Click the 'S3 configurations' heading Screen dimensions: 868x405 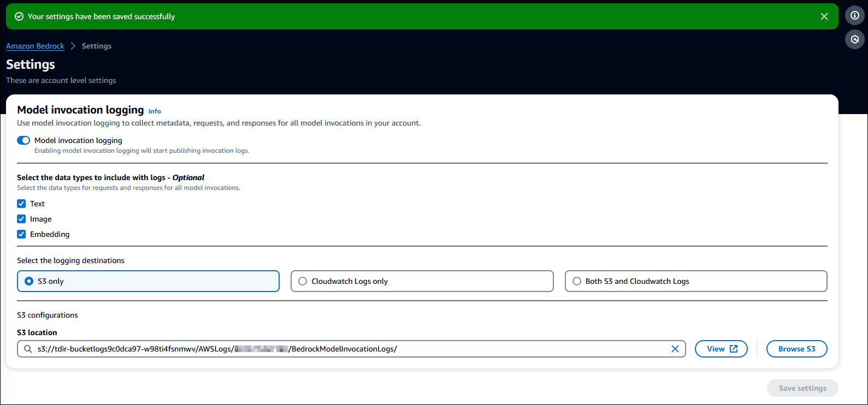coord(48,315)
